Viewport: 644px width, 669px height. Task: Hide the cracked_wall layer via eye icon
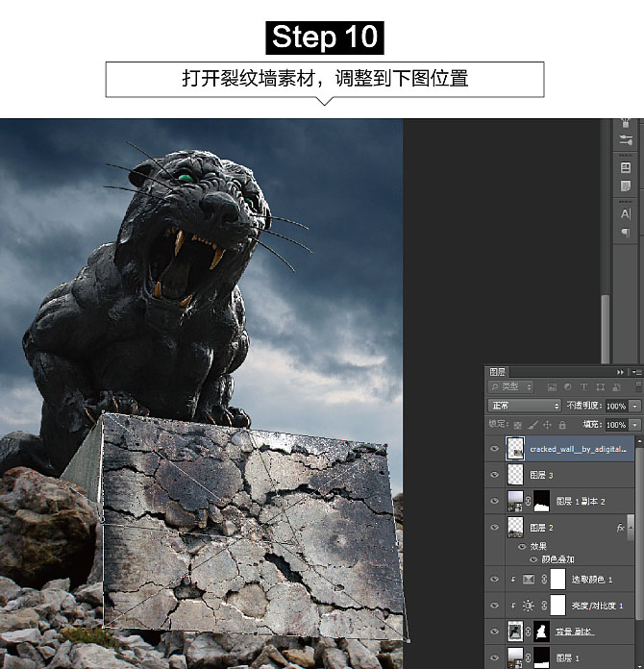[494, 448]
